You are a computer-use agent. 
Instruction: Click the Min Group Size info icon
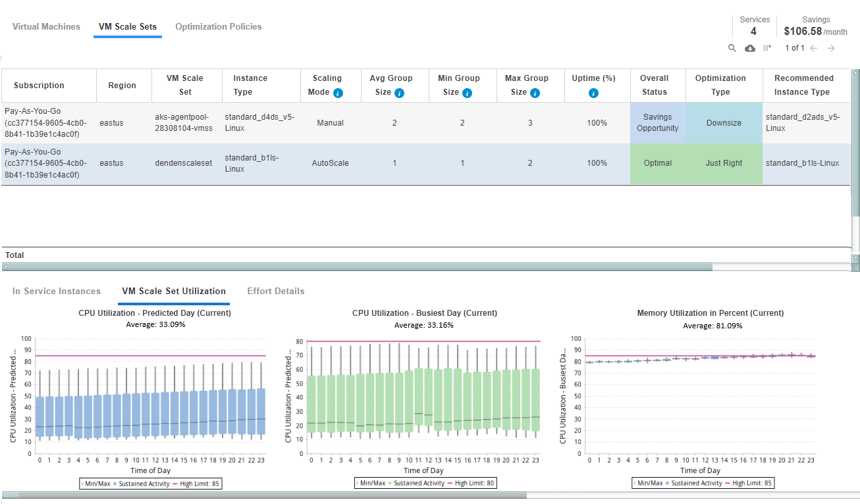click(x=467, y=93)
